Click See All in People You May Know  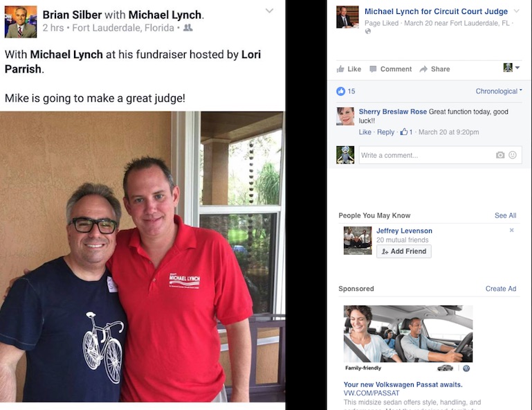505,215
